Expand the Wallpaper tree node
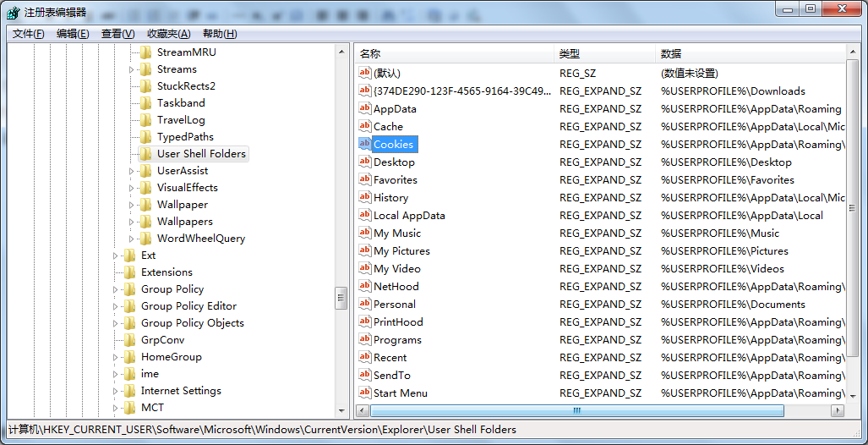The image size is (868, 445). point(131,205)
